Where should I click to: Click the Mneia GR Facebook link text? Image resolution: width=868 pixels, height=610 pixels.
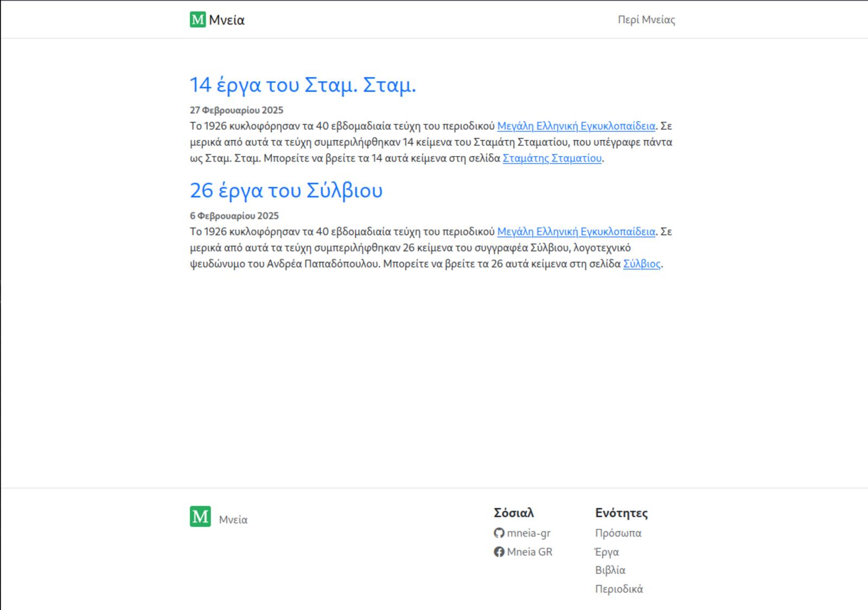pyautogui.click(x=529, y=552)
